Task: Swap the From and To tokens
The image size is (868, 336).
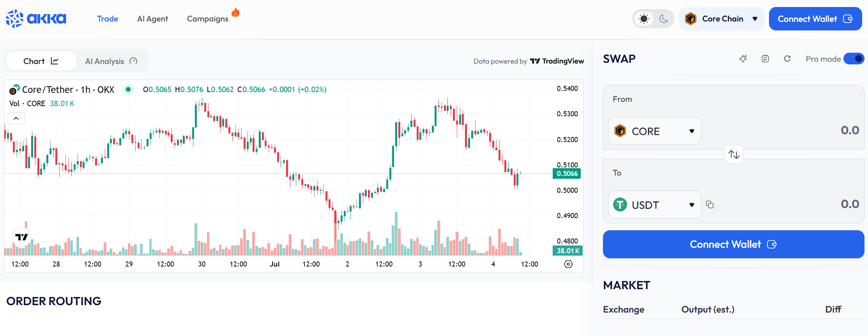Action: (734, 155)
